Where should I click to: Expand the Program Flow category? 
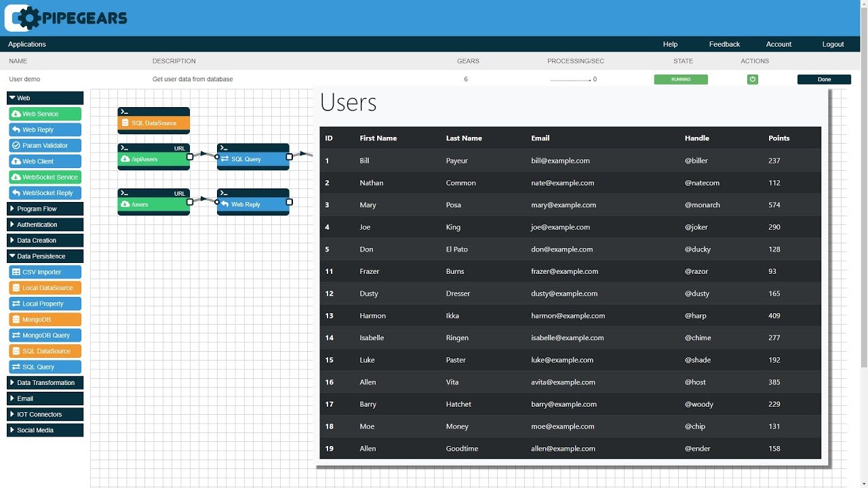point(45,209)
